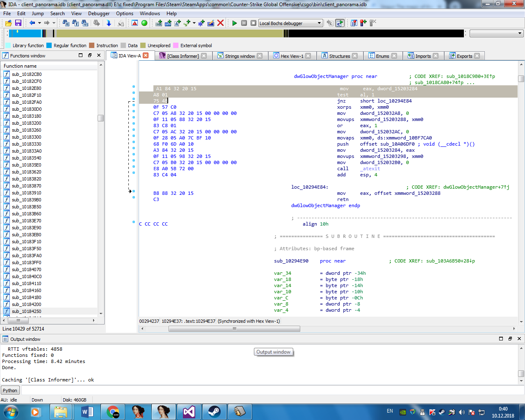
Task: Open Steam from the taskbar
Action: [214, 411]
